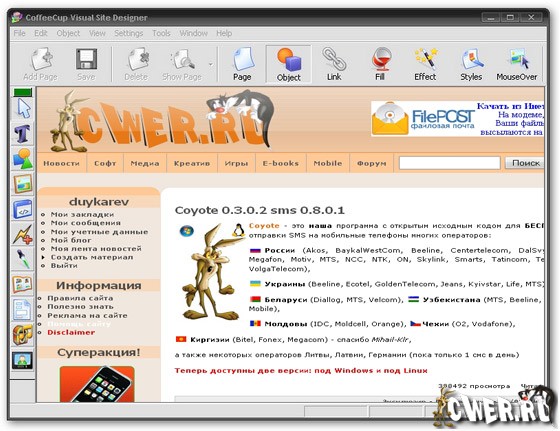Open the Styles tool
The image size is (560, 431).
(x=471, y=64)
